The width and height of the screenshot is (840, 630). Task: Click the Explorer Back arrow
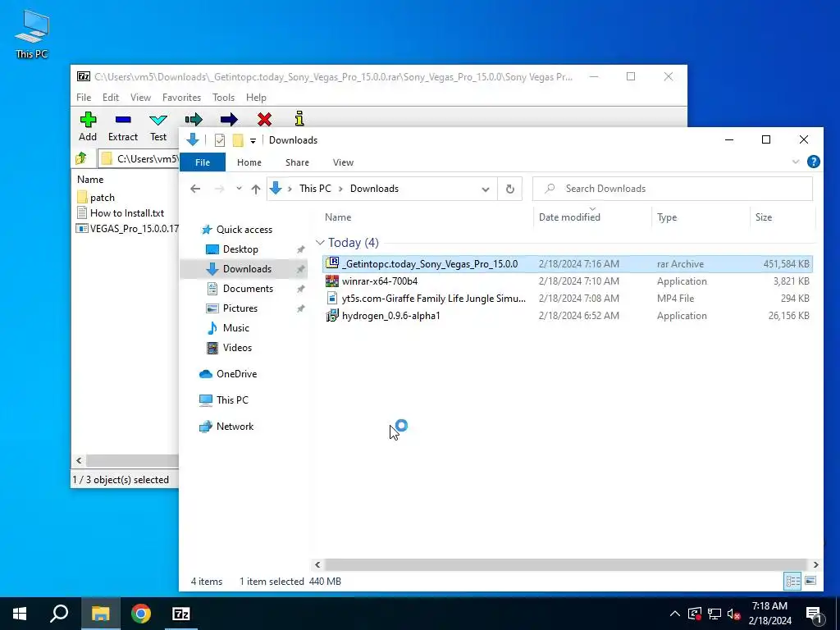point(195,189)
